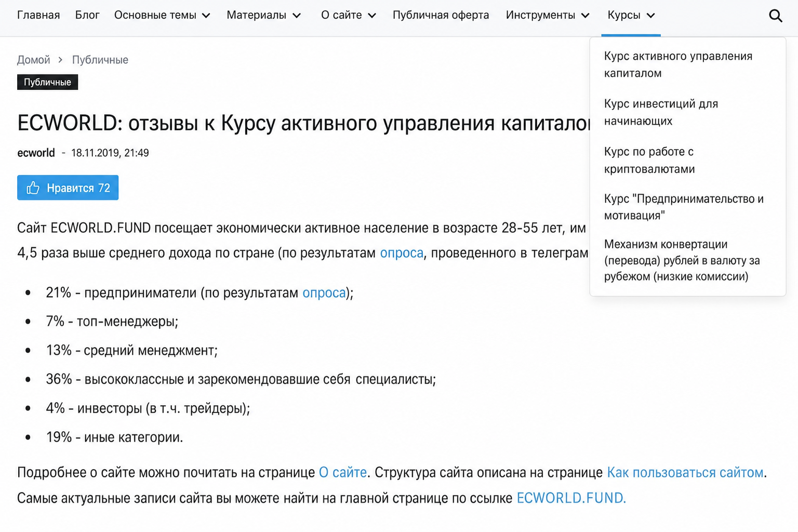Expand the Основные темы dropdown arrow
798x532 pixels.
(206, 16)
